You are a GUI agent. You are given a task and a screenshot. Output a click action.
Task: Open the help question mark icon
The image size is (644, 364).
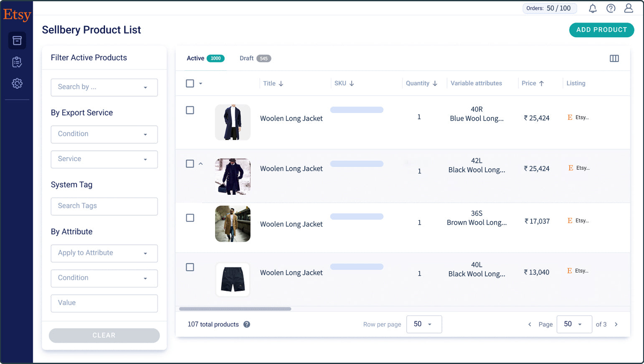pyautogui.click(x=611, y=8)
